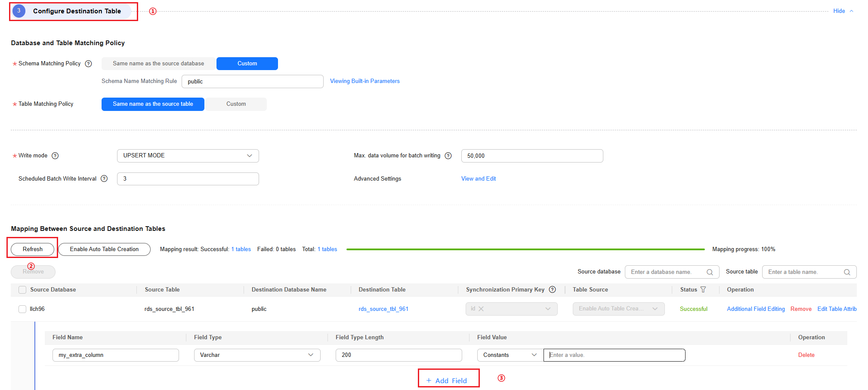Select 'Same name as the source database' option
868x390 pixels.
pyautogui.click(x=158, y=64)
